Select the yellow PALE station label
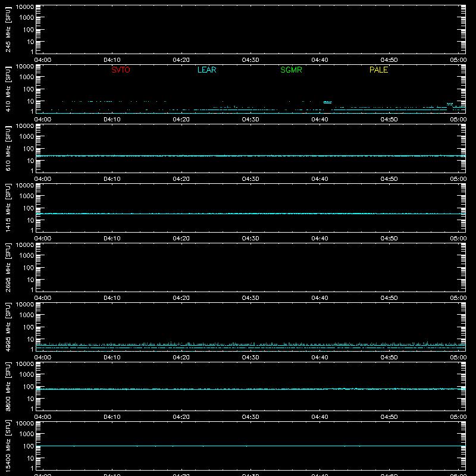The image size is (476, 476). [378, 70]
